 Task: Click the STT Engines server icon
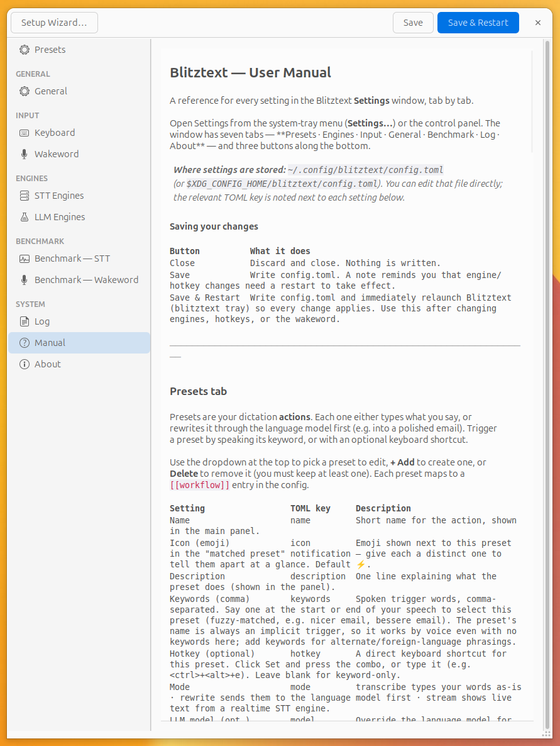coord(25,196)
